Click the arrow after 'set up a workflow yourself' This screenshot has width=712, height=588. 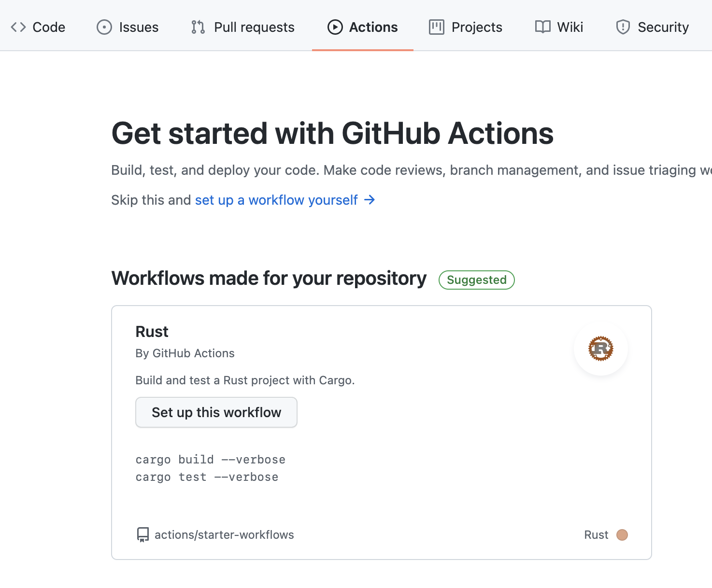coord(370,199)
